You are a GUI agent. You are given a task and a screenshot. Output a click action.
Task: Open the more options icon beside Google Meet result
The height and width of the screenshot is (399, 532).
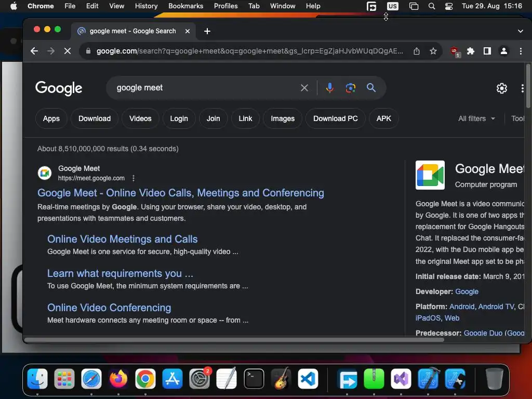(x=134, y=178)
